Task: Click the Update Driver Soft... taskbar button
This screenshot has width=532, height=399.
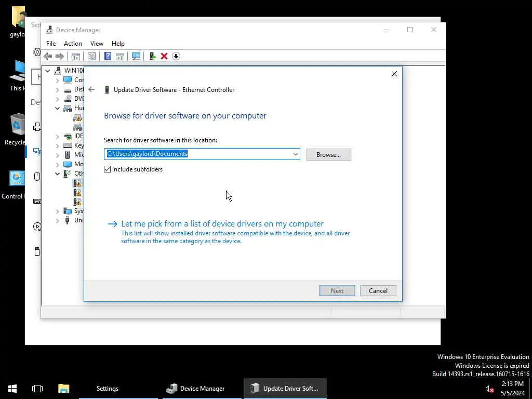Action: click(285, 389)
